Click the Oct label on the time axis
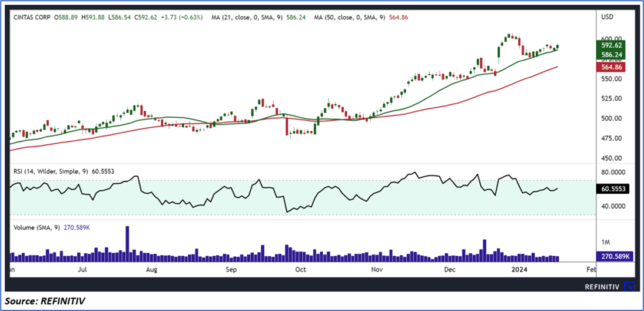This screenshot has height=311, width=644. (x=300, y=270)
